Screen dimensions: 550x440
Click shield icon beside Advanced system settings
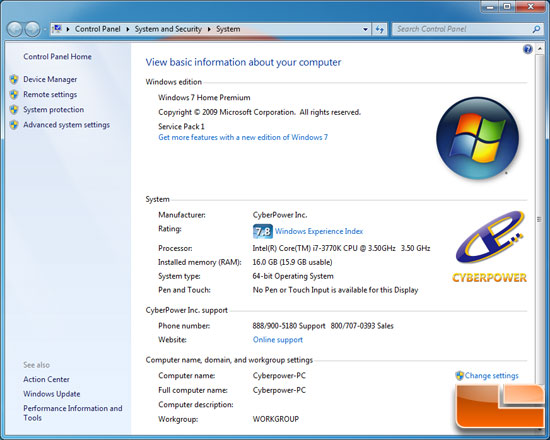point(14,125)
